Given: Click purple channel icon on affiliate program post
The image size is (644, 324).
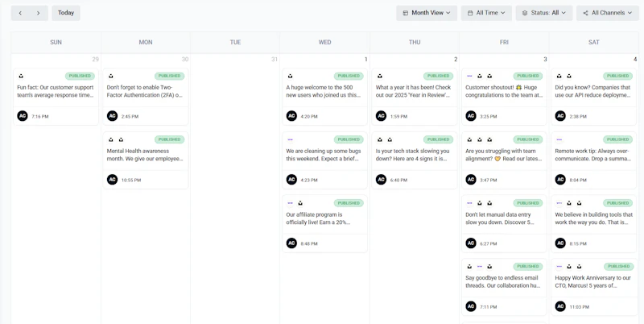Looking at the screenshot, I should (x=291, y=203).
